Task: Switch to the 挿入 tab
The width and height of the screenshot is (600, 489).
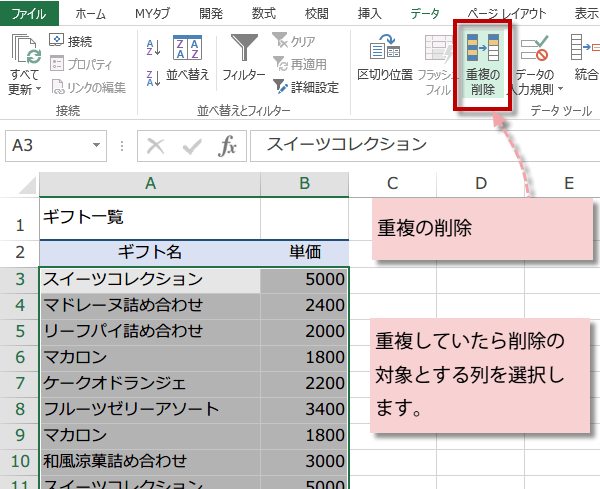Action: [x=370, y=14]
